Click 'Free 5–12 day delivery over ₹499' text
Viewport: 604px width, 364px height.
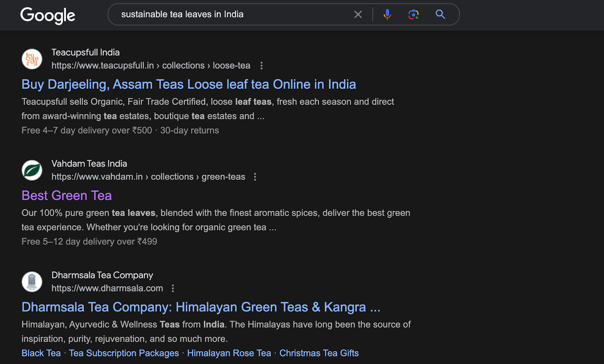89,242
